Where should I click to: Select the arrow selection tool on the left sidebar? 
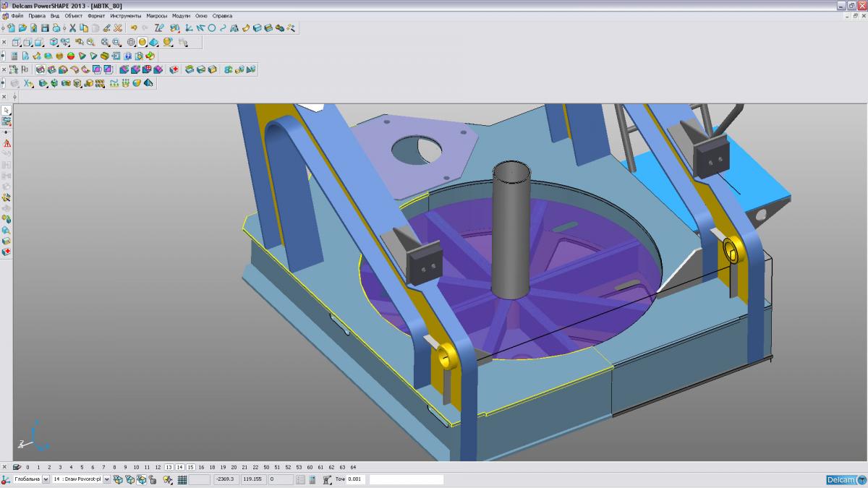click(6, 111)
